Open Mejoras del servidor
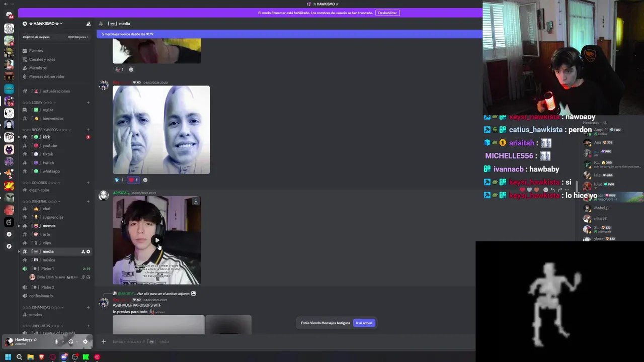 pyautogui.click(x=47, y=76)
